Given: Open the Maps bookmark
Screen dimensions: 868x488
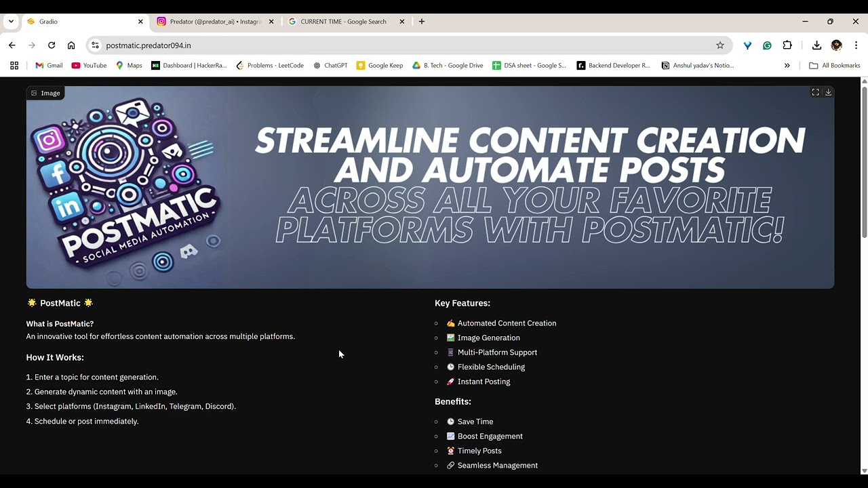Looking at the screenshot, I should point(129,66).
